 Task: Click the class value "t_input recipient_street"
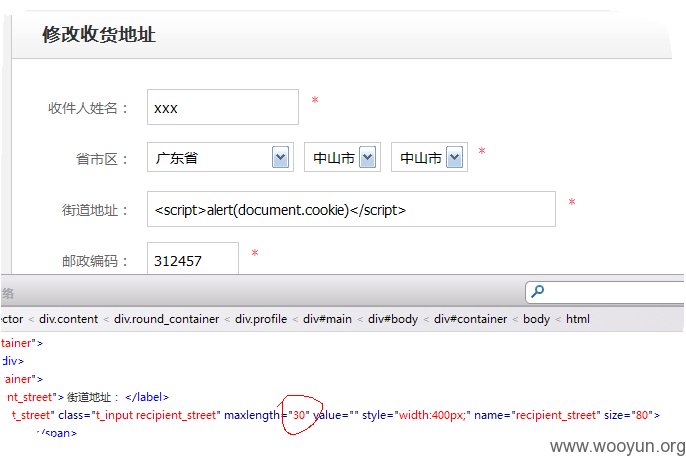point(155,415)
